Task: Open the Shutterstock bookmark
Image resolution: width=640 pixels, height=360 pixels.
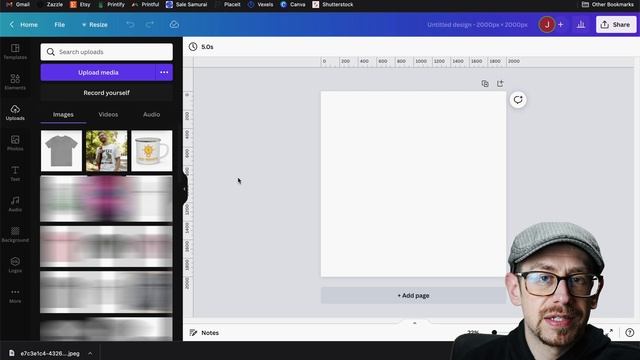Action: point(333,4)
